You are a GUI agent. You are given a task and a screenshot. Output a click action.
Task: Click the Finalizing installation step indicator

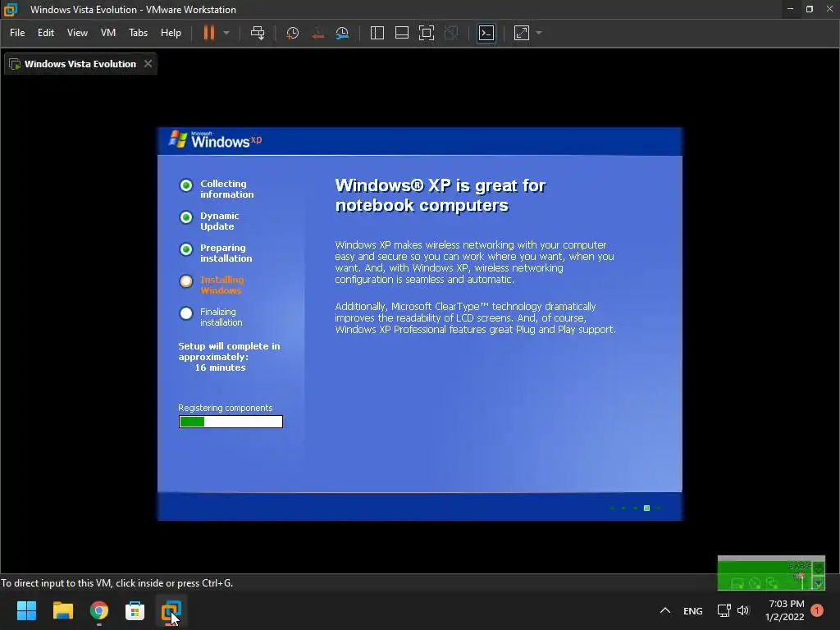click(186, 313)
